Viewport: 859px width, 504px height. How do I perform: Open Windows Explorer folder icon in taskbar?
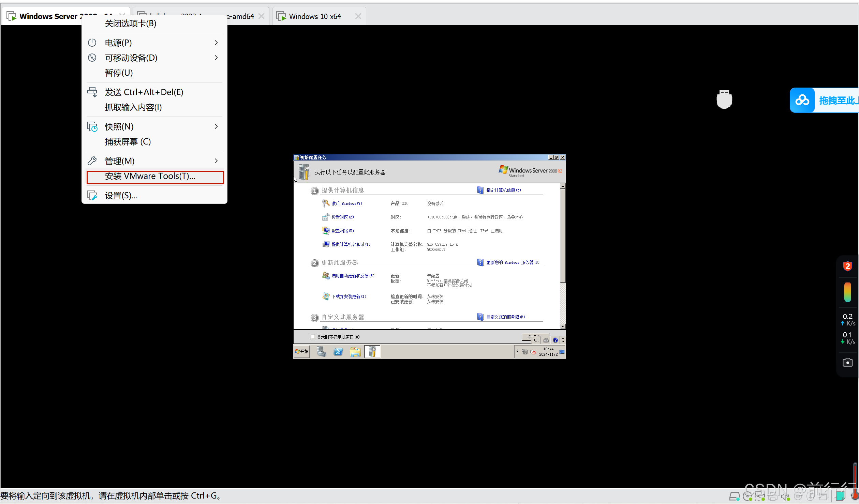tap(355, 351)
